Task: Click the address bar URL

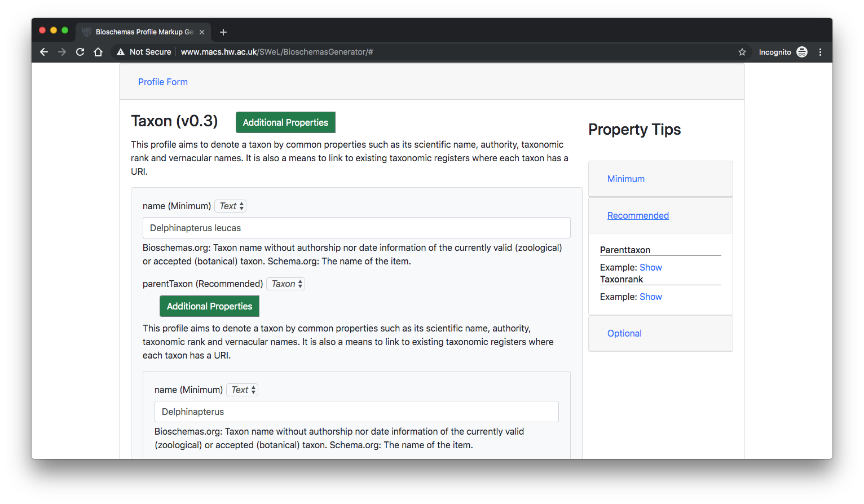Action: (x=277, y=52)
